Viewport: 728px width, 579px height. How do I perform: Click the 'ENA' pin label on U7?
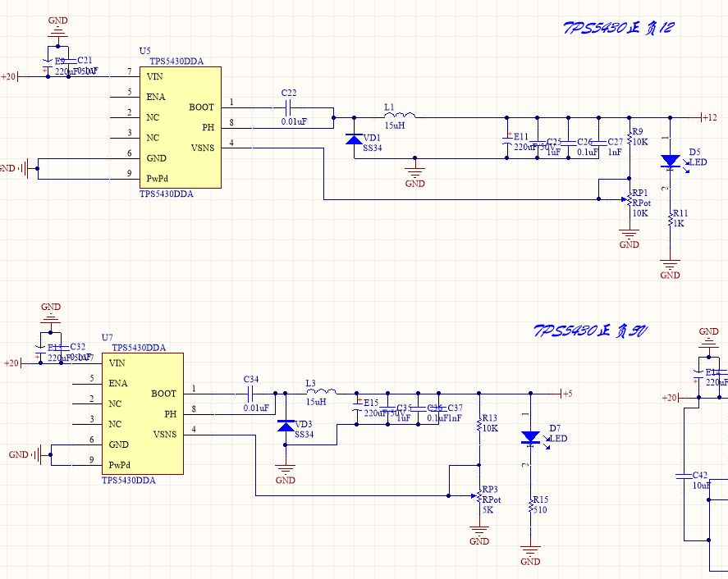click(x=118, y=383)
